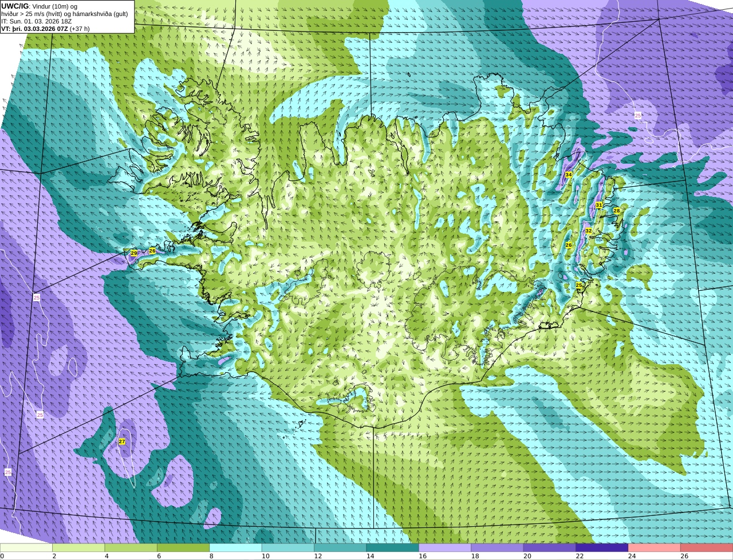This screenshot has width=733, height=560.
Task: Click the legend tick label 16
Action: [422, 556]
